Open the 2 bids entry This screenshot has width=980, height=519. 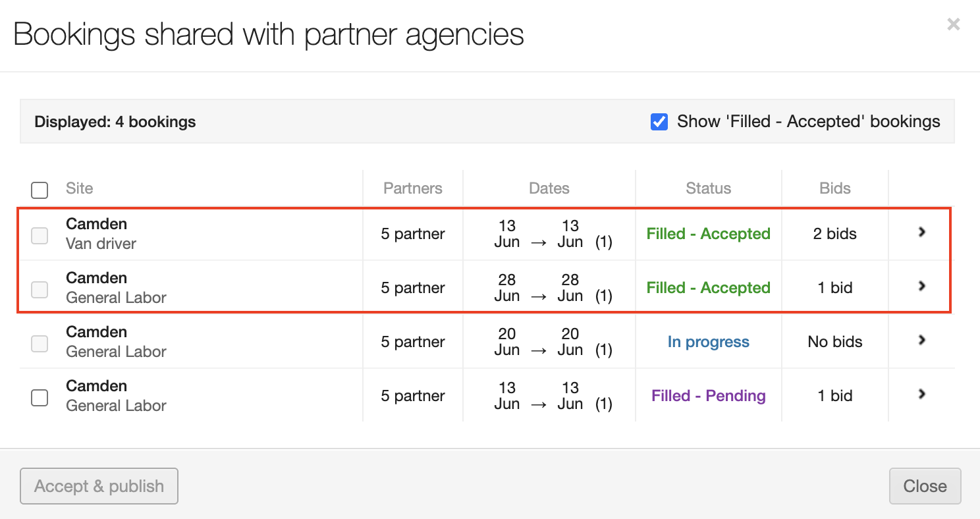[834, 234]
